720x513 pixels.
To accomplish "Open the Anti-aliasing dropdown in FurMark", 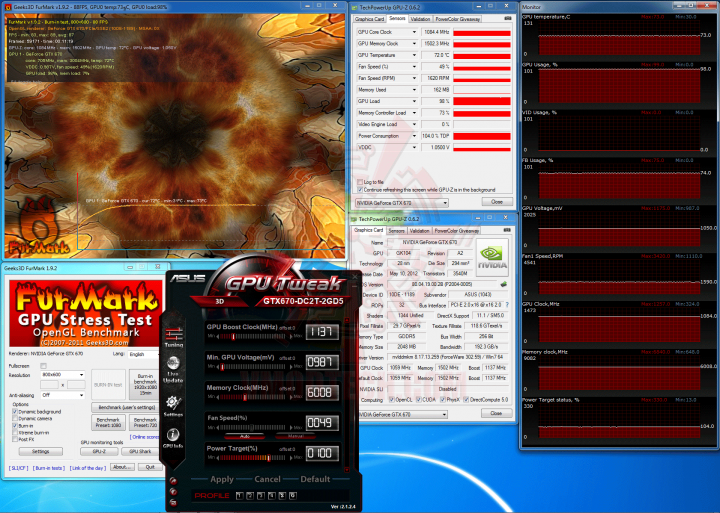I will pos(63,395).
